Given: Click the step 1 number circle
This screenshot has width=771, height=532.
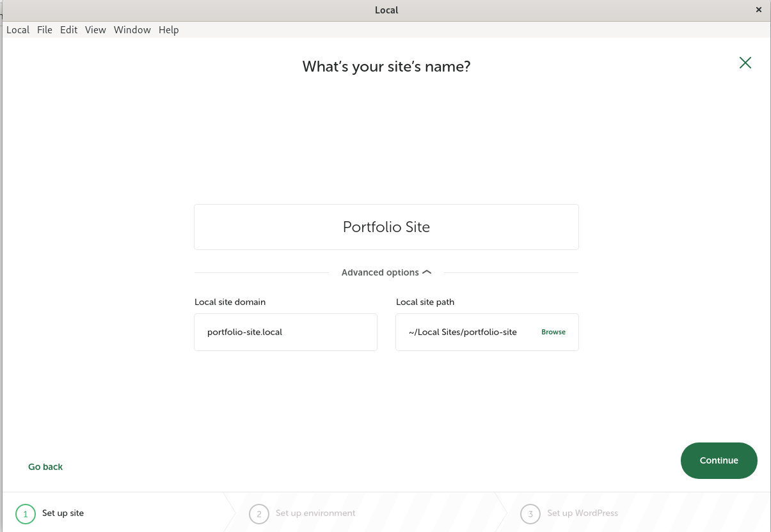Looking at the screenshot, I should click(26, 513).
